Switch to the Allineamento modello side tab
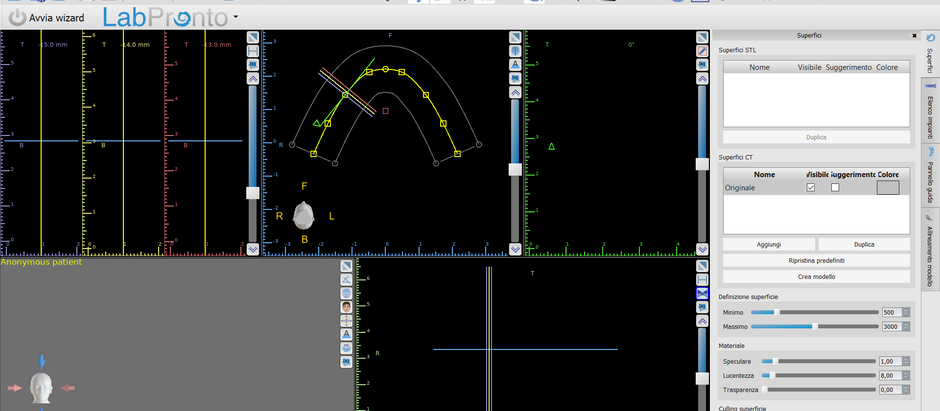Image resolution: width=940 pixels, height=411 pixels. tap(929, 249)
